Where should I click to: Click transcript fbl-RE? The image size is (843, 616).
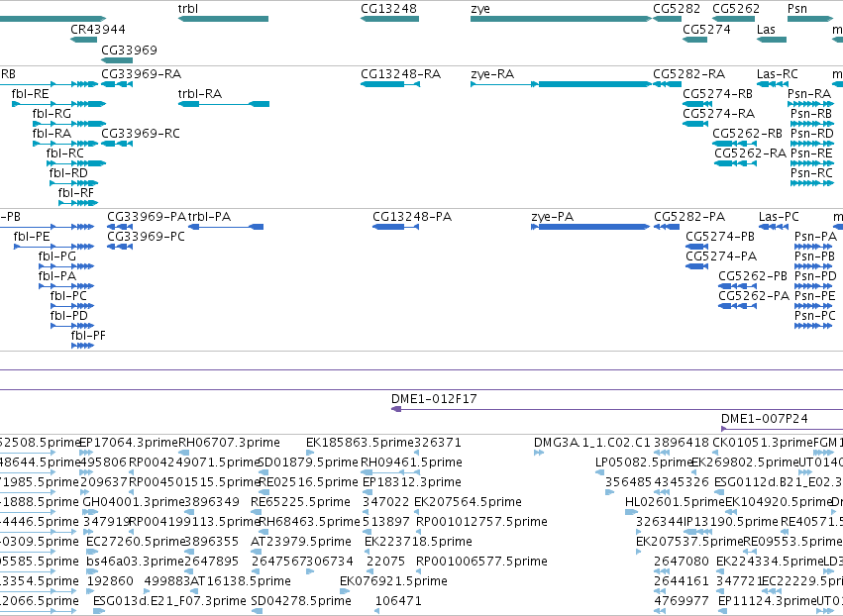point(59,104)
